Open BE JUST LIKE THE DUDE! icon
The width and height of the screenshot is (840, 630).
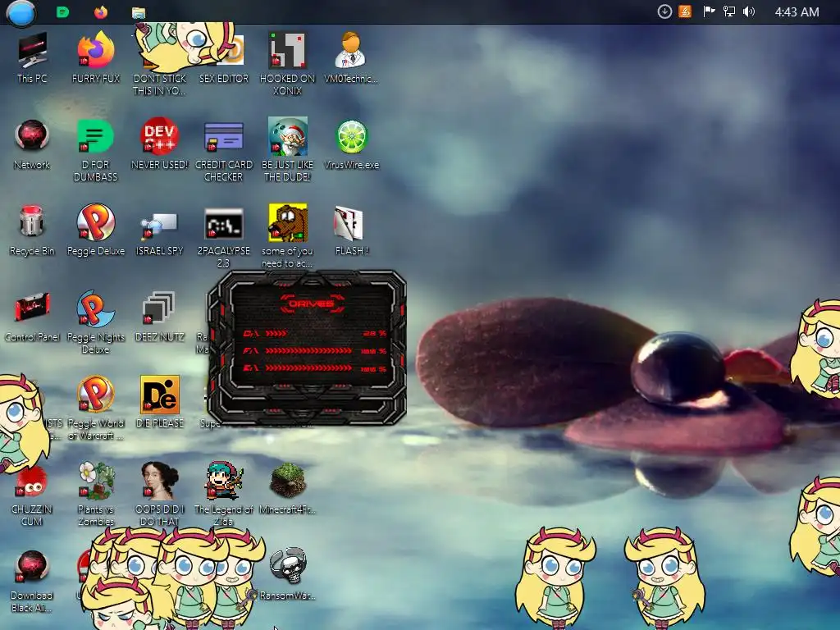(288, 149)
